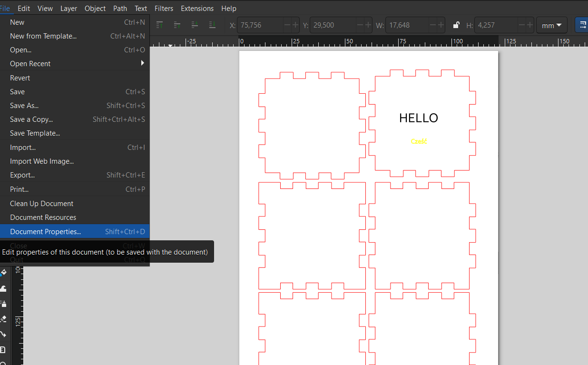This screenshot has width=588, height=365.
Task: Choose New from Template...
Action: [75, 36]
